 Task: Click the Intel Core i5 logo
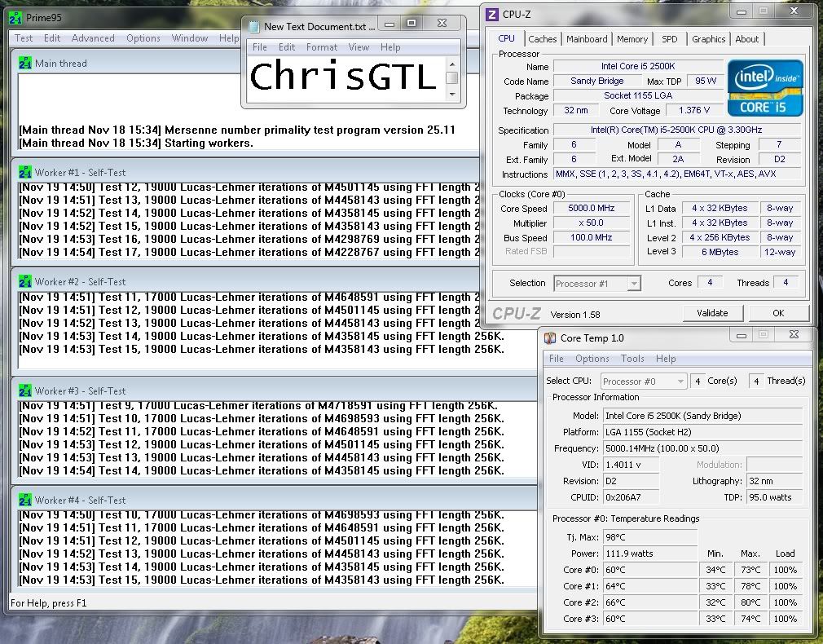pos(764,87)
